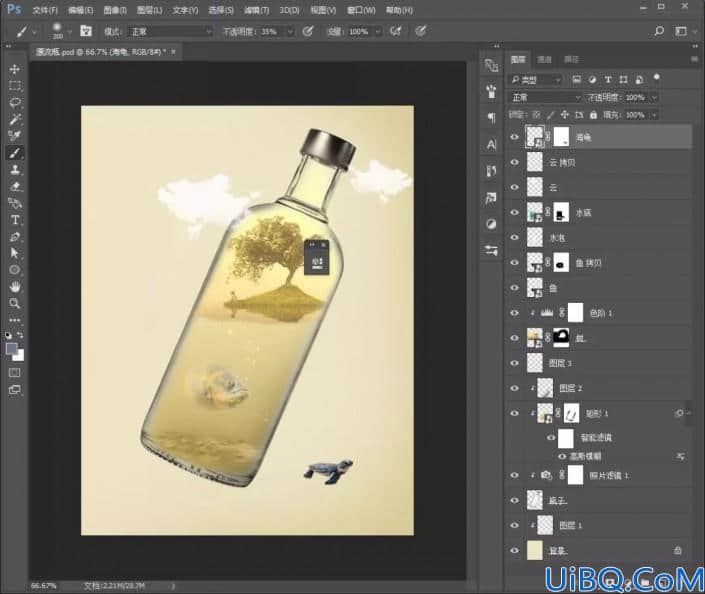Toggle visibility of 高斯模糊 smart filter
Viewport: 705px width, 594px height.
[x=562, y=456]
